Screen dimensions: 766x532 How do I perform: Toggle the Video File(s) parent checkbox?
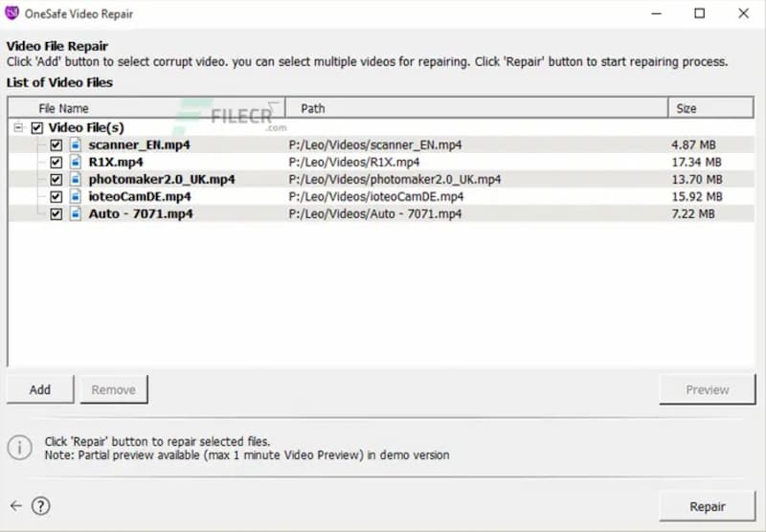click(x=37, y=128)
